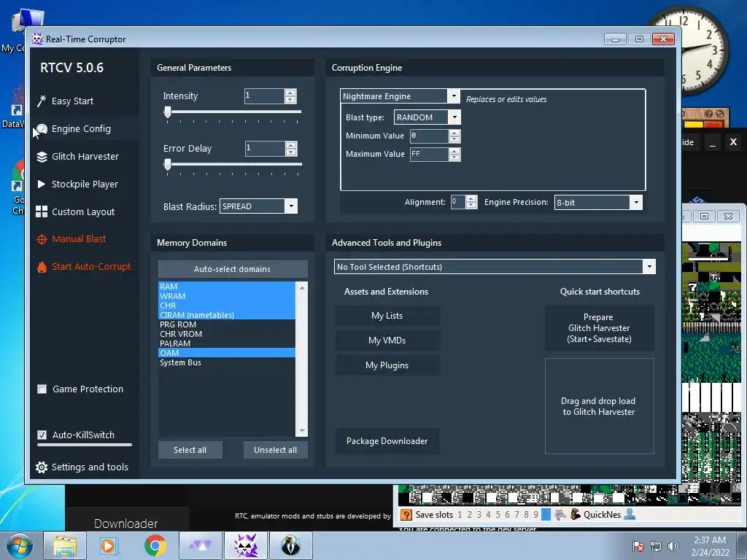Select CHR VROM memory domain
Screen dimensions: 747x560
[227, 334]
